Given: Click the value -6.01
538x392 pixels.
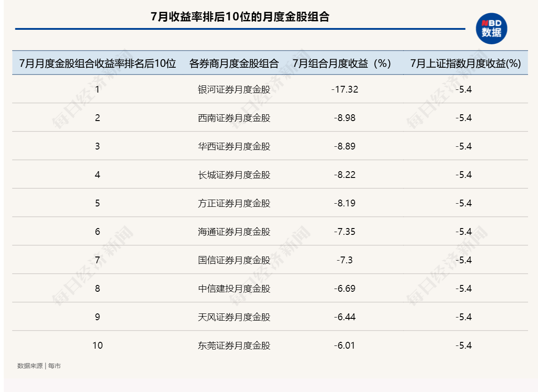Looking at the screenshot, I should [345, 345].
